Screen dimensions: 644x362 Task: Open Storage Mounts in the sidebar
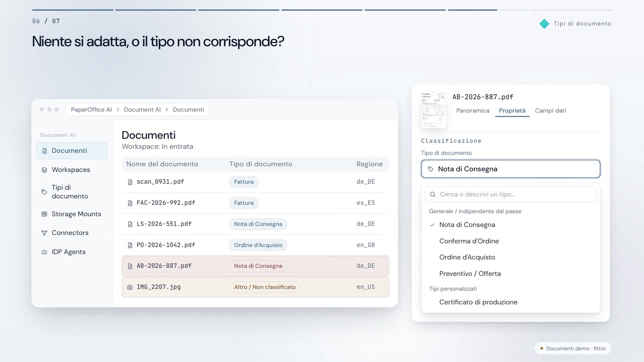click(72, 214)
